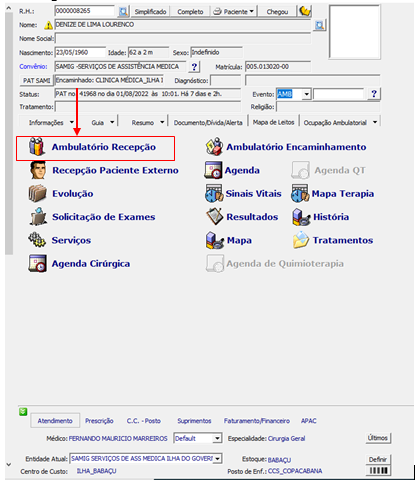Switch to the Prescrição tab
This screenshot has height=484, width=420.
(x=99, y=421)
